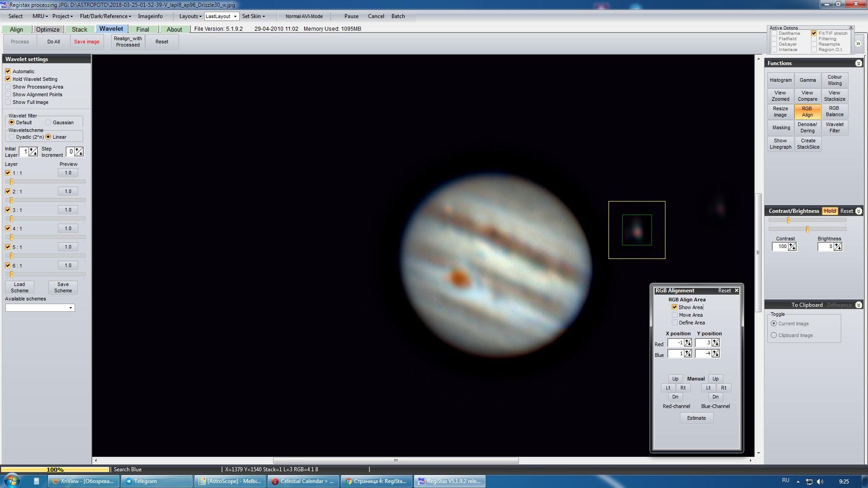Collapse the Contrast/Brightness panel chevron
868x488 pixels.
(x=859, y=211)
